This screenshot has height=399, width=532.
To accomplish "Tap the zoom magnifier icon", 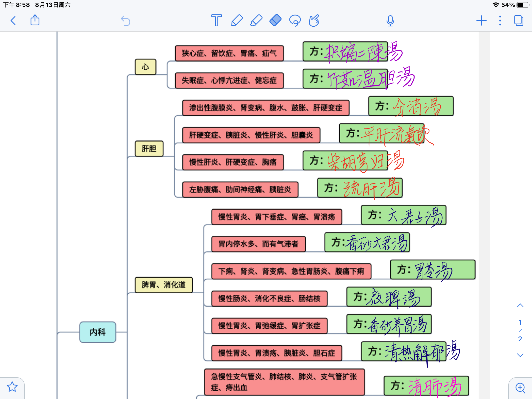I will (520, 388).
